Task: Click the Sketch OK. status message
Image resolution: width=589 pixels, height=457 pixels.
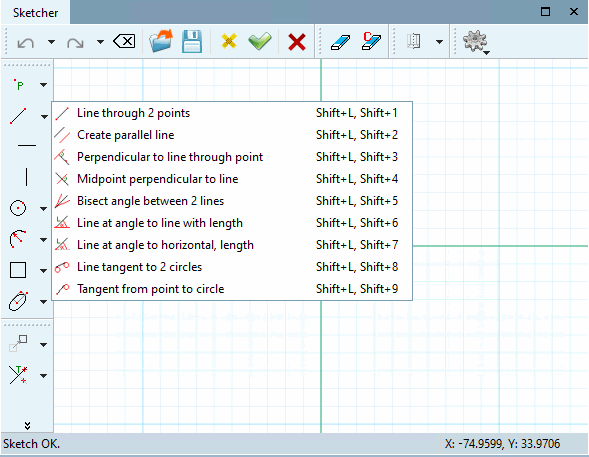Action: (31, 444)
